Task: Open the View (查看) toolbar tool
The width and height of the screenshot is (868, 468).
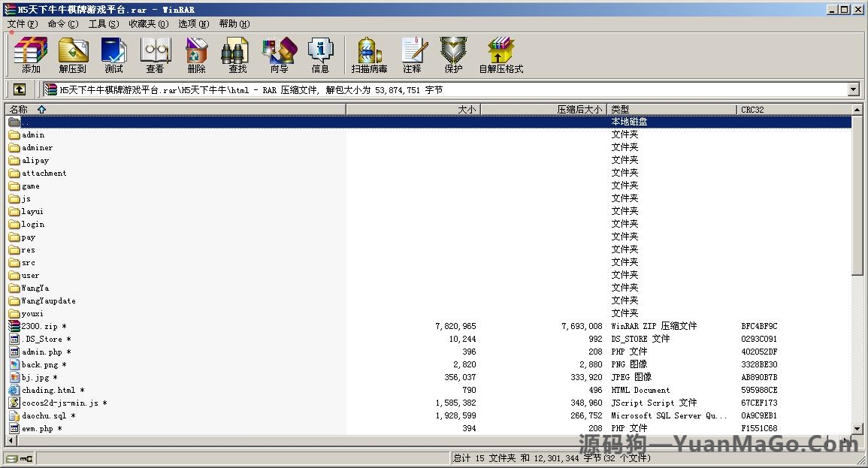Action: click(x=155, y=55)
